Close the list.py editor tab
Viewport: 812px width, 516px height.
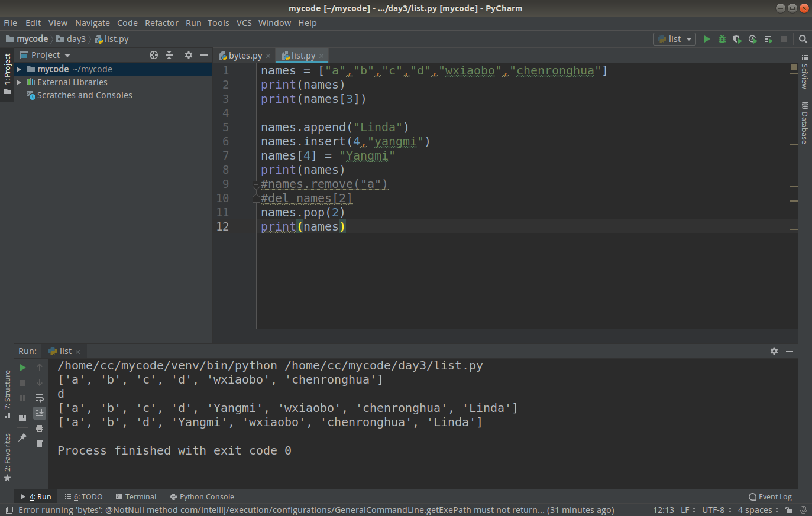click(322, 56)
